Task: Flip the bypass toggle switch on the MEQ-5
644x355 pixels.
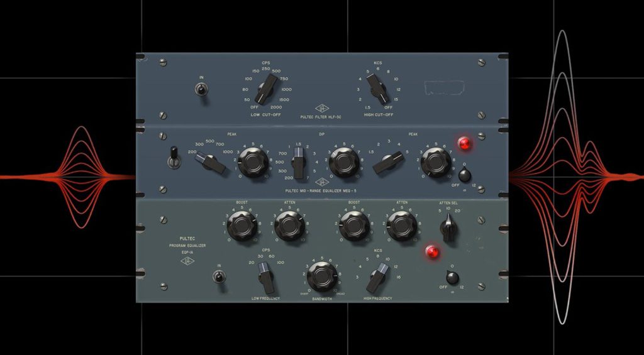Action: [174, 158]
